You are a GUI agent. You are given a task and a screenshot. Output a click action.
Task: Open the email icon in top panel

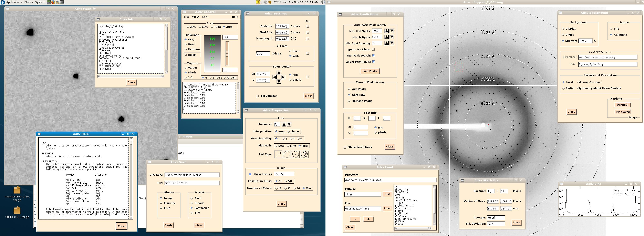(x=58, y=2)
